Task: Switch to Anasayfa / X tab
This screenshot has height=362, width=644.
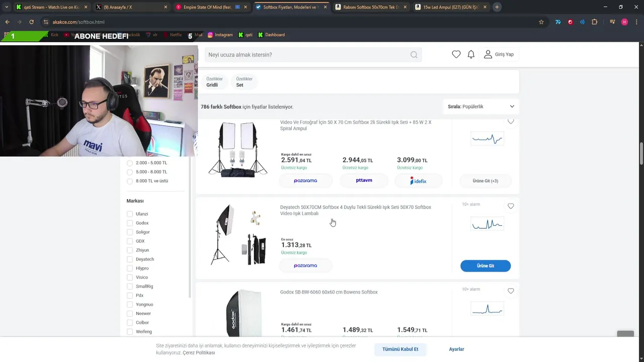Action: pyautogui.click(x=131, y=7)
